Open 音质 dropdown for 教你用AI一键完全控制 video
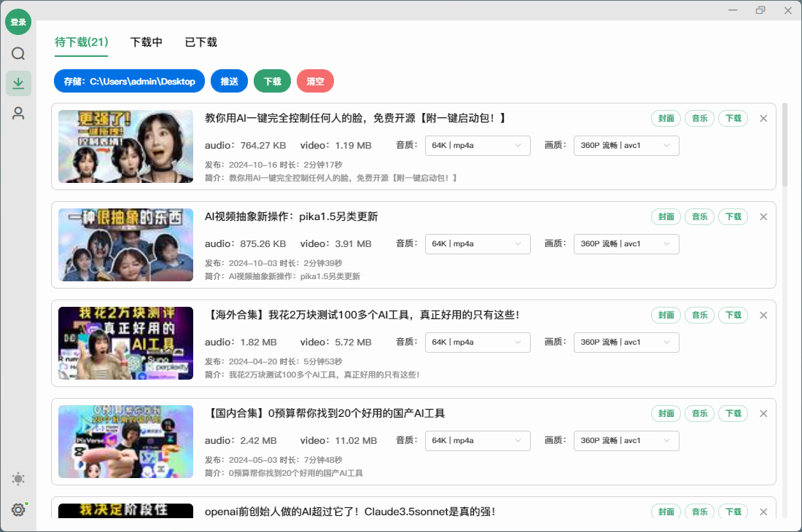802x532 pixels. point(478,146)
